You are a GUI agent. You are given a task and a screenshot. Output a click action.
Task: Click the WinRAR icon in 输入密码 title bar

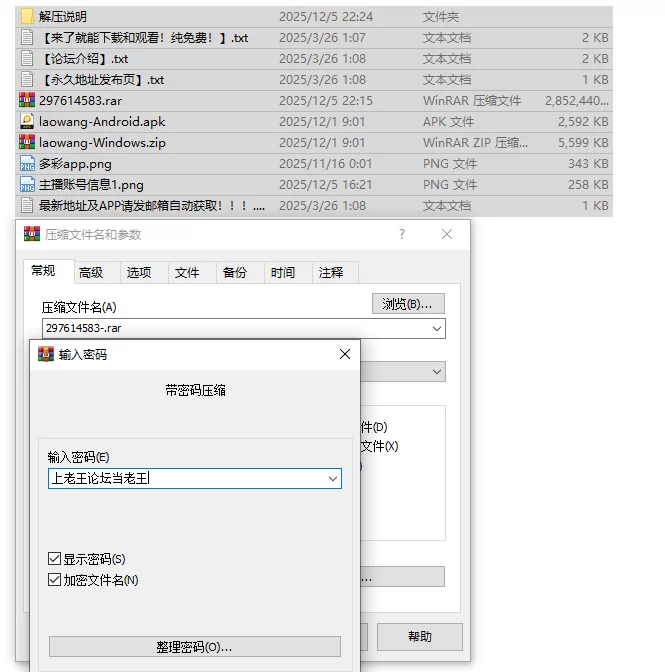pos(46,354)
